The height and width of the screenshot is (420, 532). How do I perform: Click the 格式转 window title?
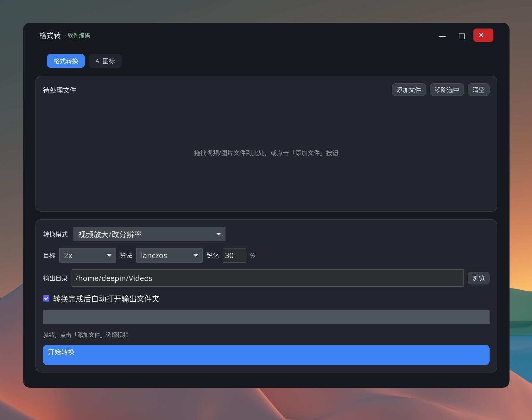point(50,35)
